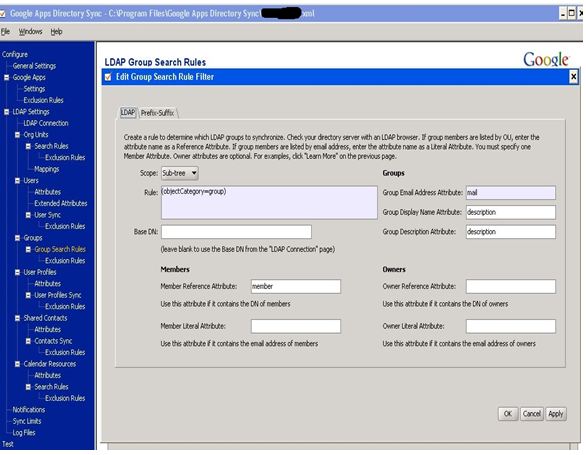Click the Group Display Name Attribute field
This screenshot has height=455, width=586.
(511, 212)
